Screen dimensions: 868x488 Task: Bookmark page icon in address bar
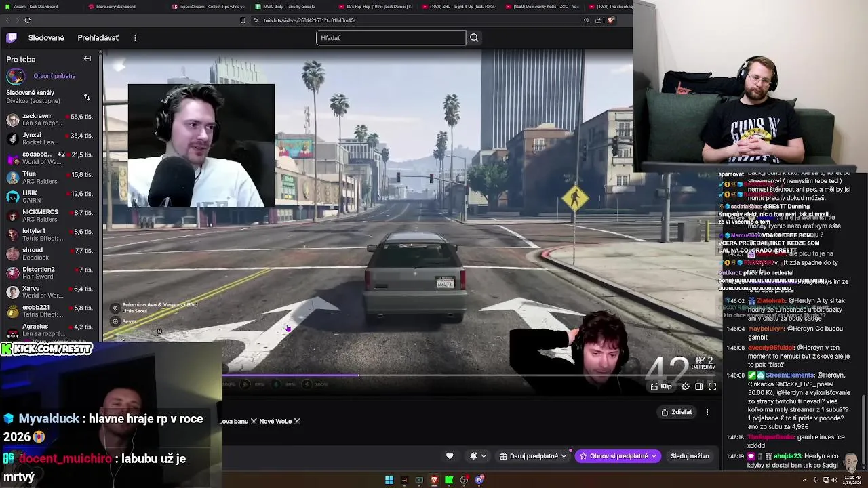point(243,20)
